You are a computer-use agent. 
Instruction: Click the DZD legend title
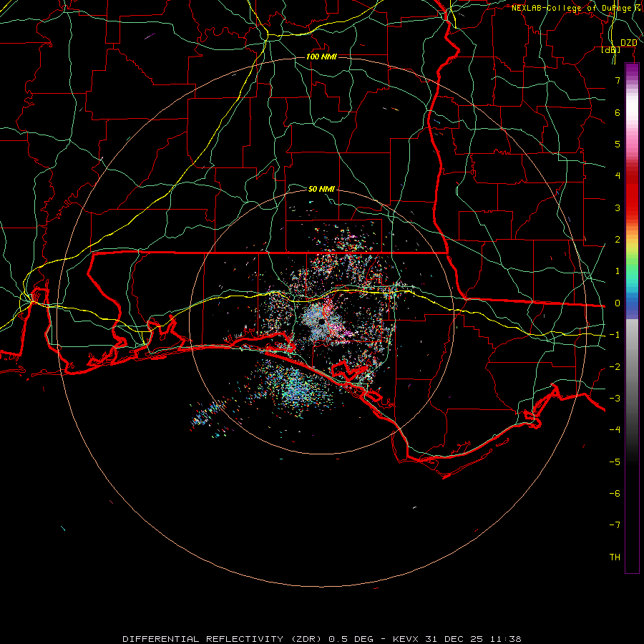[629, 43]
